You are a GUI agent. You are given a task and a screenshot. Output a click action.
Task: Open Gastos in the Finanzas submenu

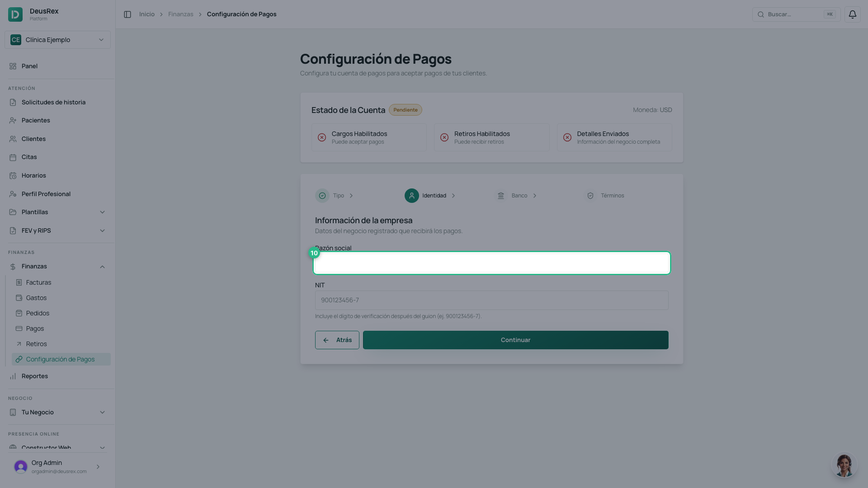tap(61, 298)
